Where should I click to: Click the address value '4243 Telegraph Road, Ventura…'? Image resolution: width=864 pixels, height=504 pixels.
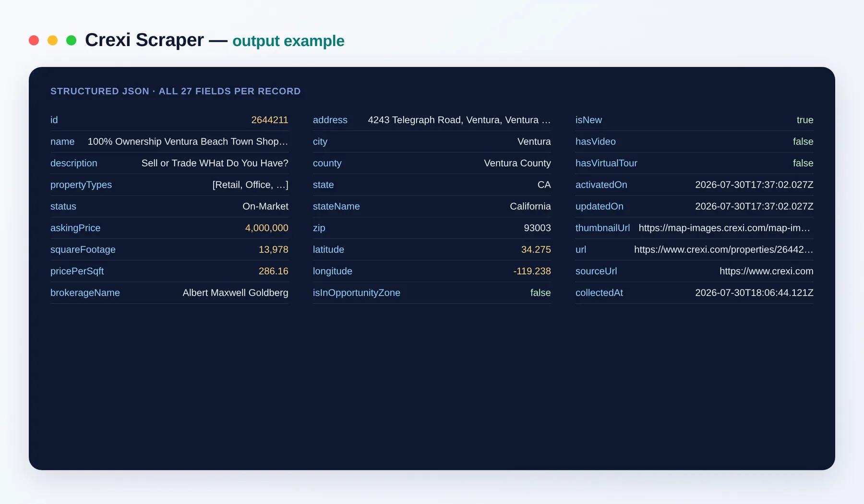459,120
